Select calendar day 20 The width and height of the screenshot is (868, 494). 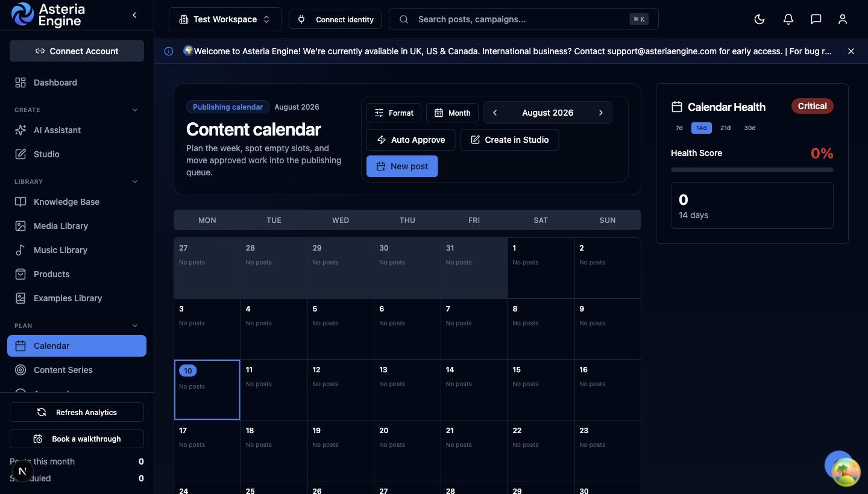[x=407, y=451]
